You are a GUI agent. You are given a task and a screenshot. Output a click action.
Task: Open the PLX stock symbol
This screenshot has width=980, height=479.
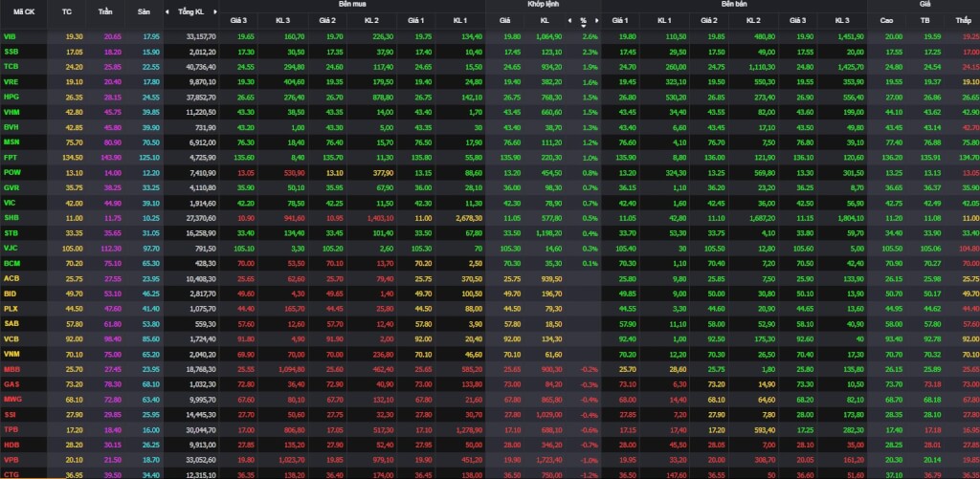coord(10,308)
